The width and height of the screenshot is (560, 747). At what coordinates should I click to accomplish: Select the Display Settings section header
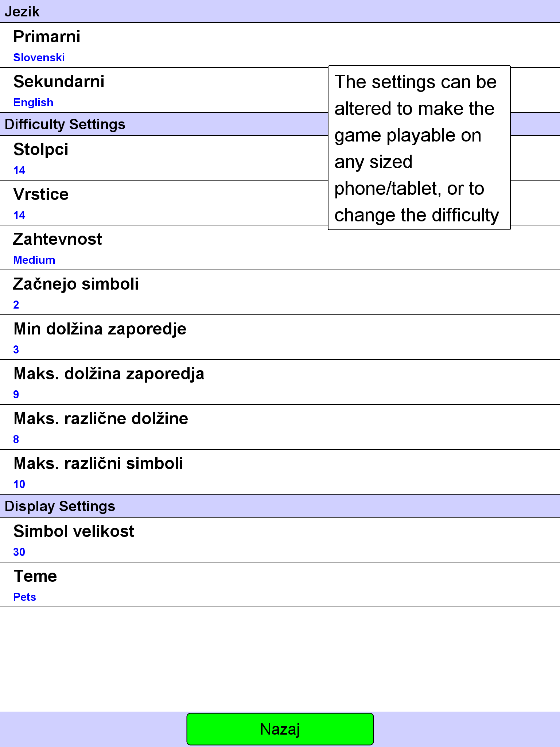tap(280, 506)
